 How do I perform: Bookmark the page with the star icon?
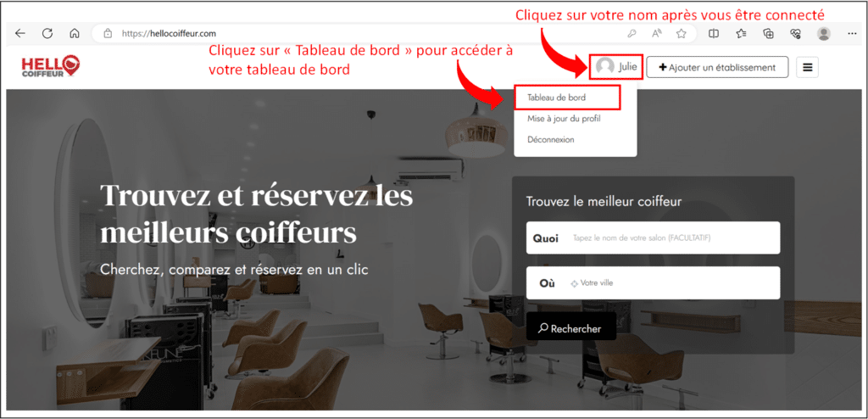[682, 34]
